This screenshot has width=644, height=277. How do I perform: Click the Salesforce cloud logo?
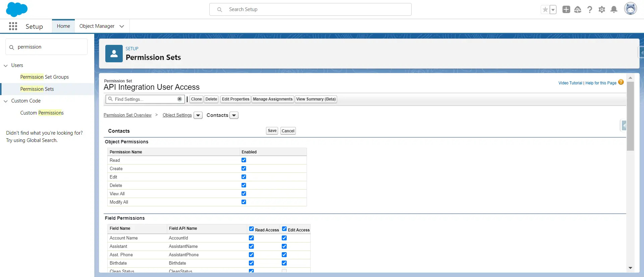coord(16,9)
